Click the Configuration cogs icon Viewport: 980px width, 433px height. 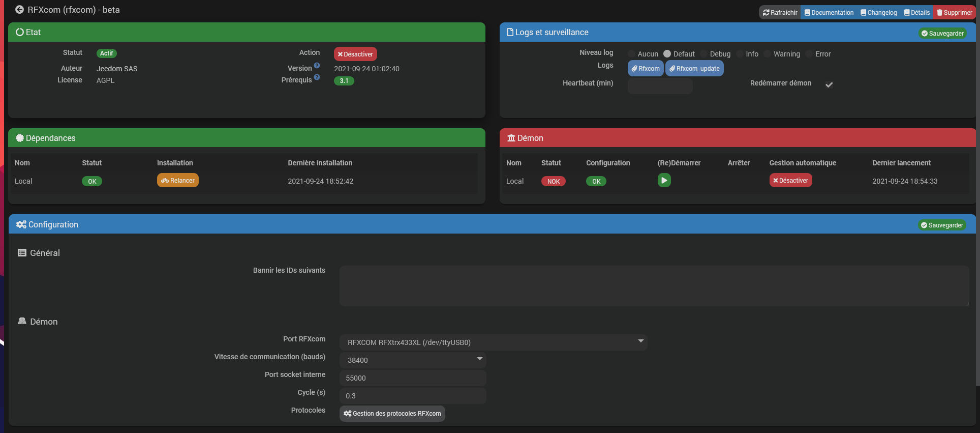coord(21,224)
